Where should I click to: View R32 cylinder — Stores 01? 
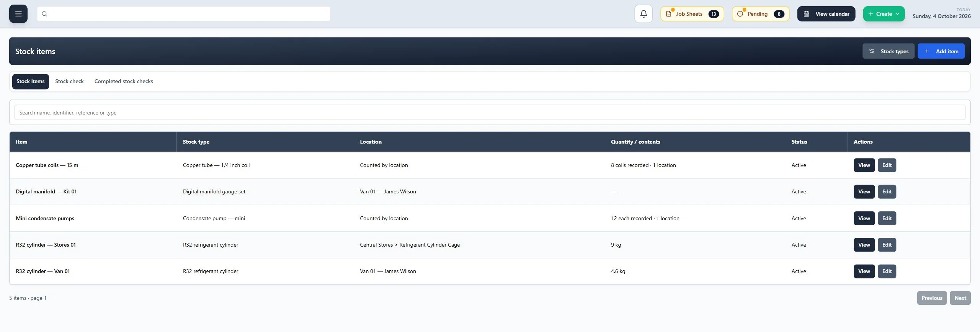click(x=864, y=245)
